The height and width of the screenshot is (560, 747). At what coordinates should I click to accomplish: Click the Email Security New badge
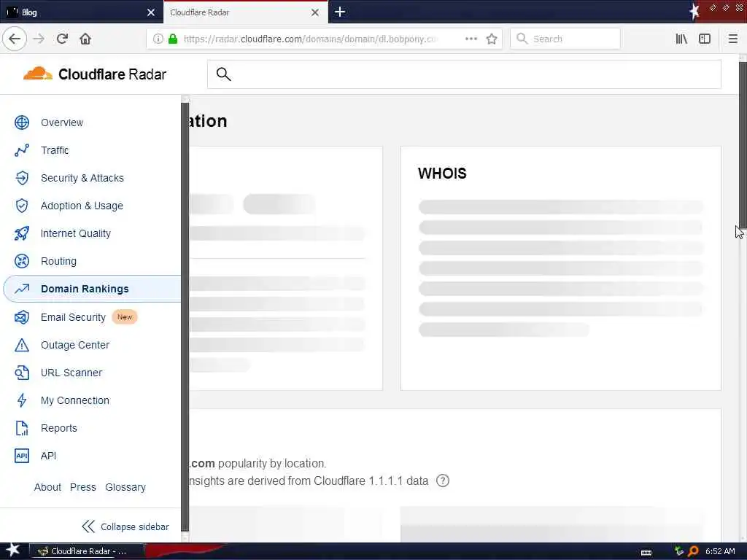(x=125, y=317)
